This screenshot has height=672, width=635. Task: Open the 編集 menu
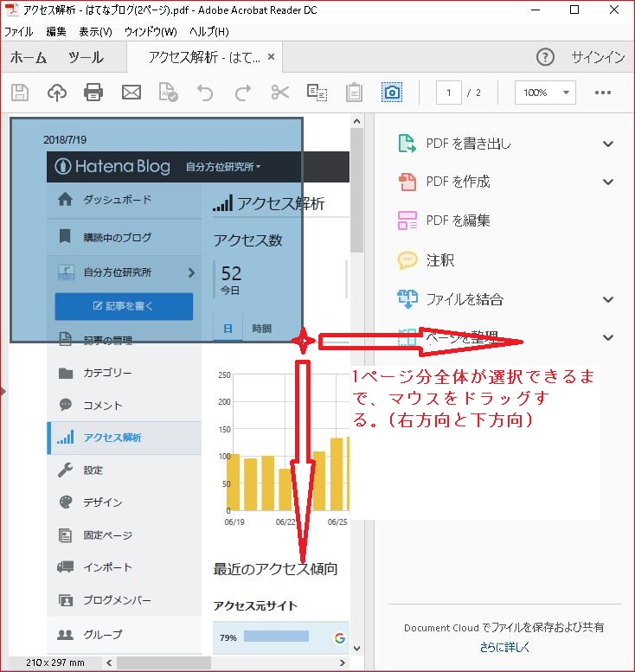(x=56, y=32)
